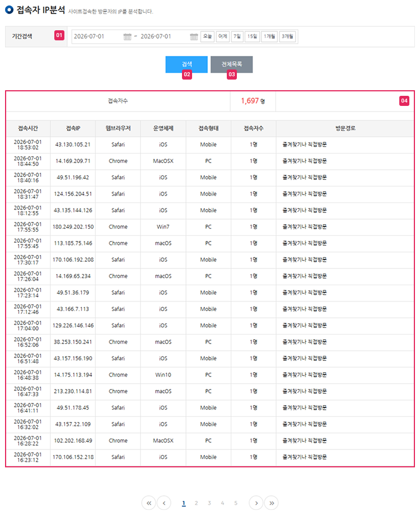Go to previous page arrow icon
Image resolution: width=420 pixels, height=515 pixels.
pyautogui.click(x=164, y=503)
